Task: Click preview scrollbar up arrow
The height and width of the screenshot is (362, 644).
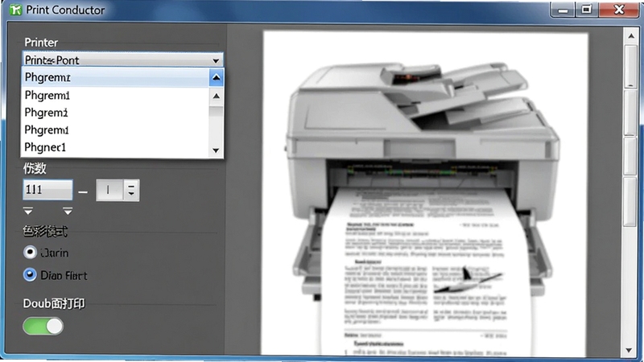Action: coord(631,36)
